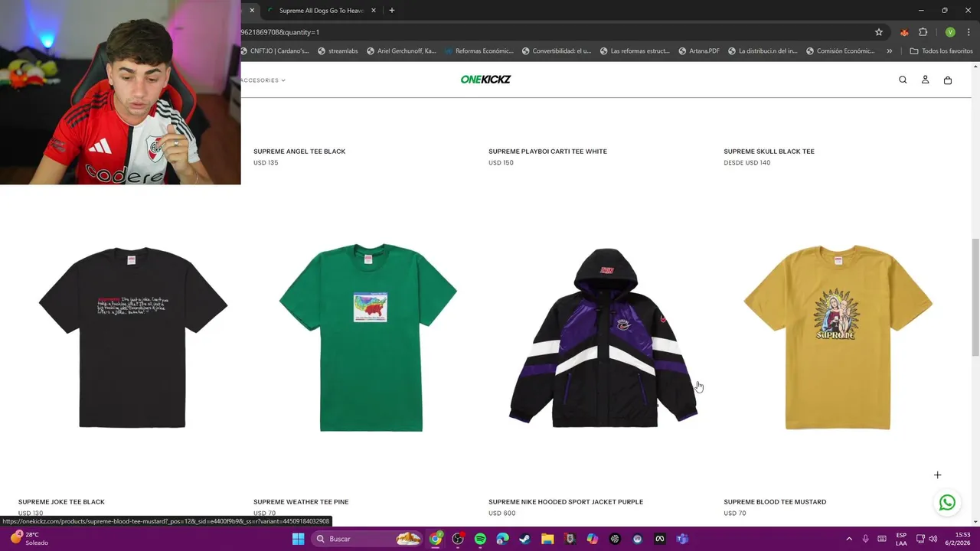Open the Windows Start menu
Image resolution: width=980 pixels, height=551 pixels.
click(298, 539)
